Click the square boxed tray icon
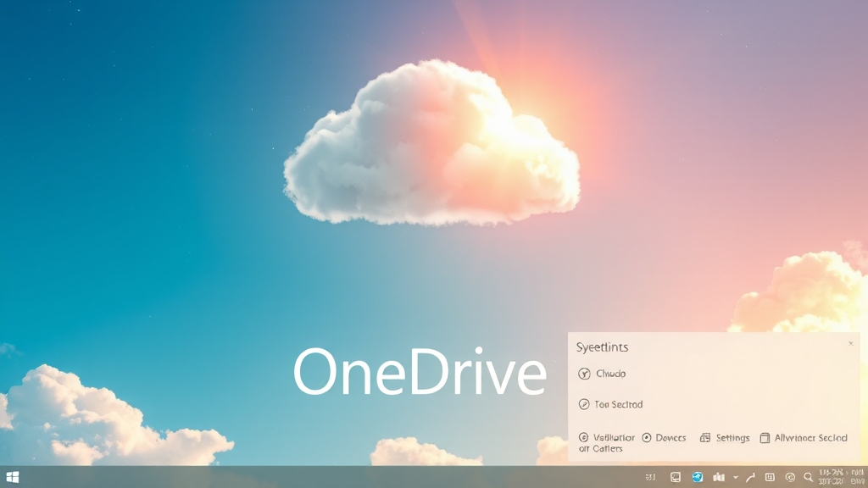Screen dimensions: 868x488 770,477
